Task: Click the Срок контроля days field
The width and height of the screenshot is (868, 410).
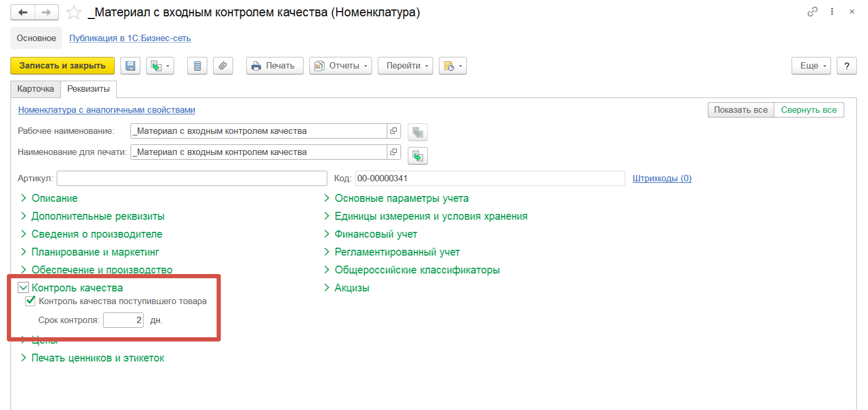Action: pyautogui.click(x=123, y=320)
